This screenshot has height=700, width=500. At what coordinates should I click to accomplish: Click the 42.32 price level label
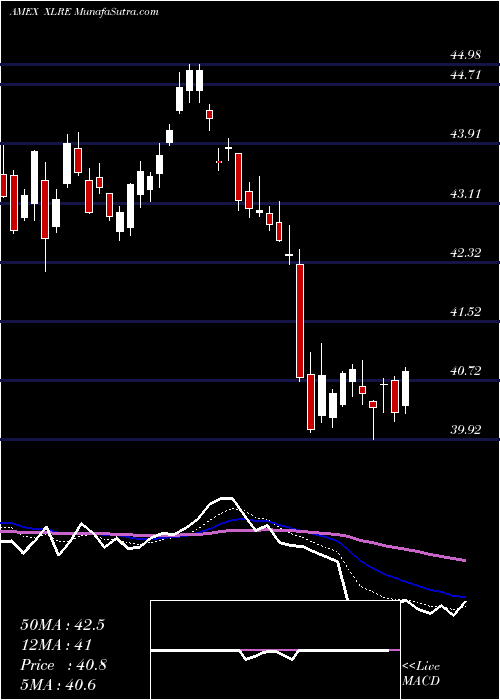pyautogui.click(x=466, y=253)
